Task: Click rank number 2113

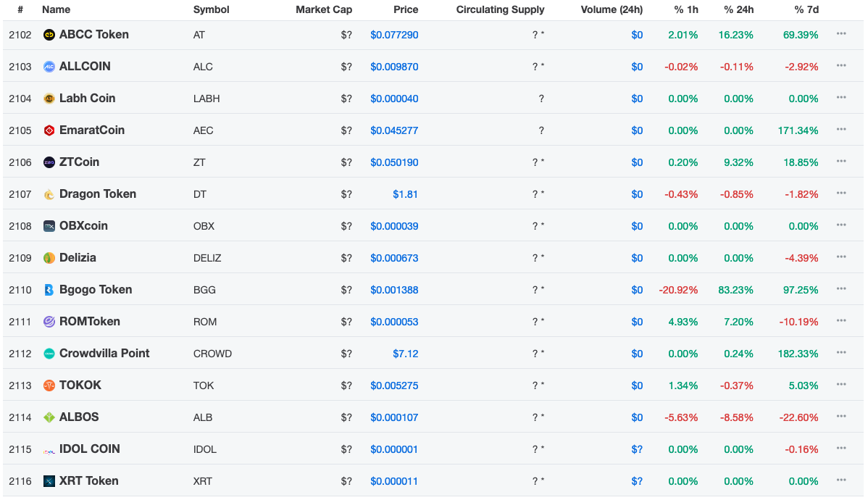Action: click(20, 386)
